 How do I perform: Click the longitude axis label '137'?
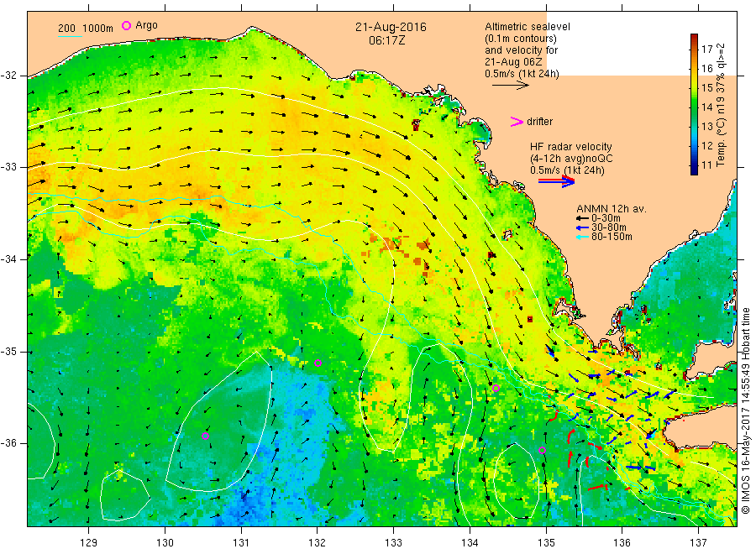coord(698,543)
